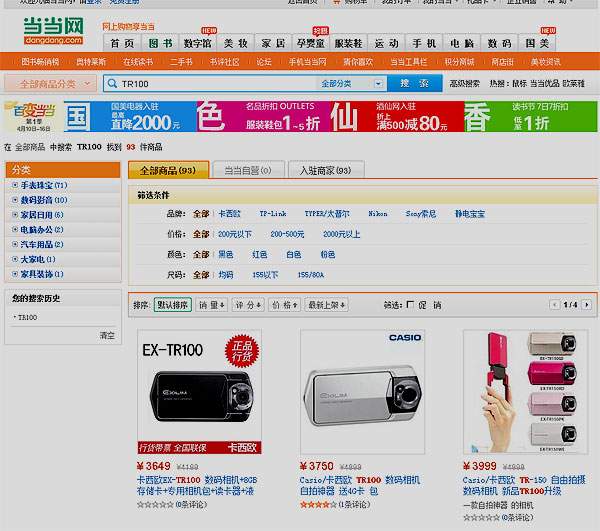This screenshot has width=600, height=531.
Task: Filter price 200-500元
Action: point(287,234)
